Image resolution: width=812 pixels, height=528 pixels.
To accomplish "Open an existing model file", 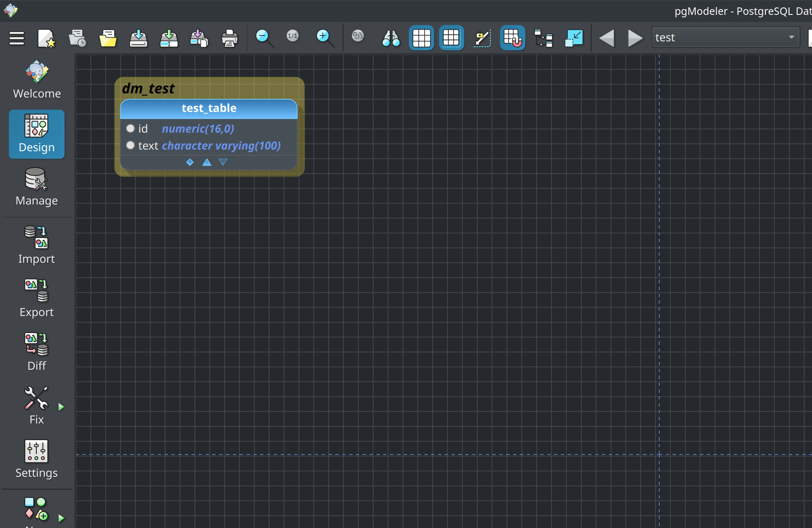I will click(108, 38).
